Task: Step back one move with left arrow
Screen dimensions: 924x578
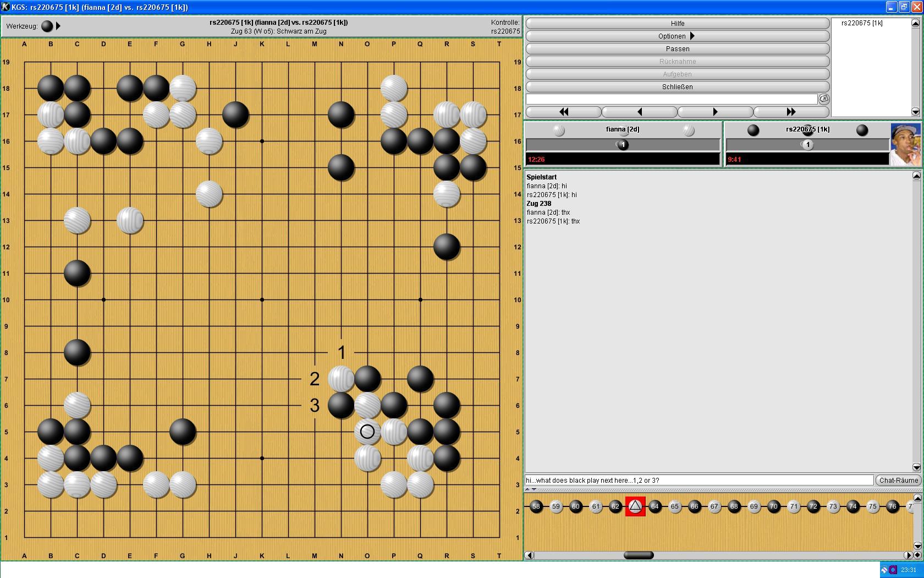Action: pos(639,112)
